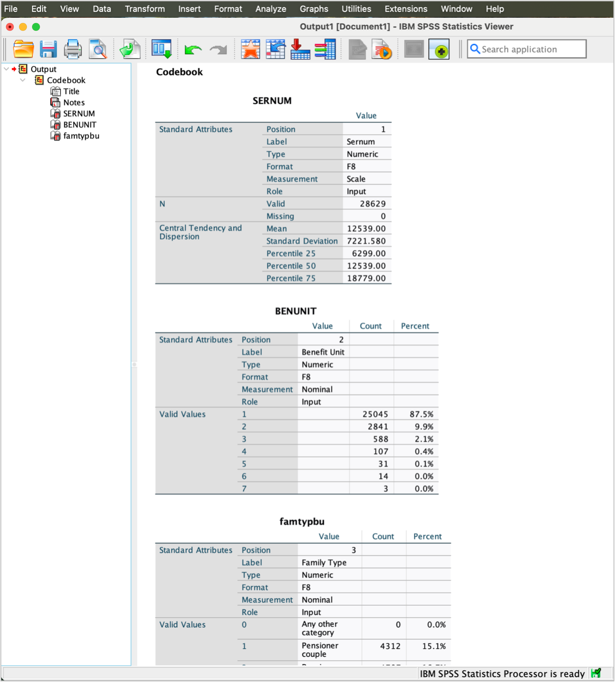Select the SERNUM table title
616x684 pixels.
(272, 101)
